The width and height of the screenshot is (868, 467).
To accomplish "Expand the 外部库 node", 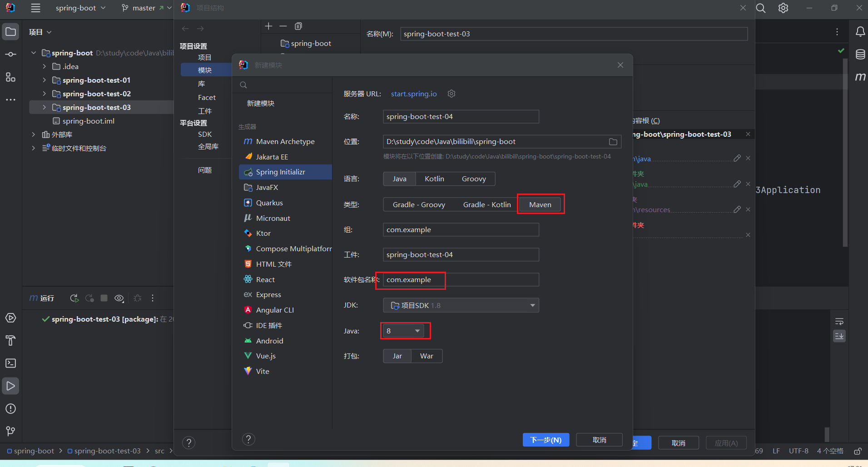I will [33, 134].
